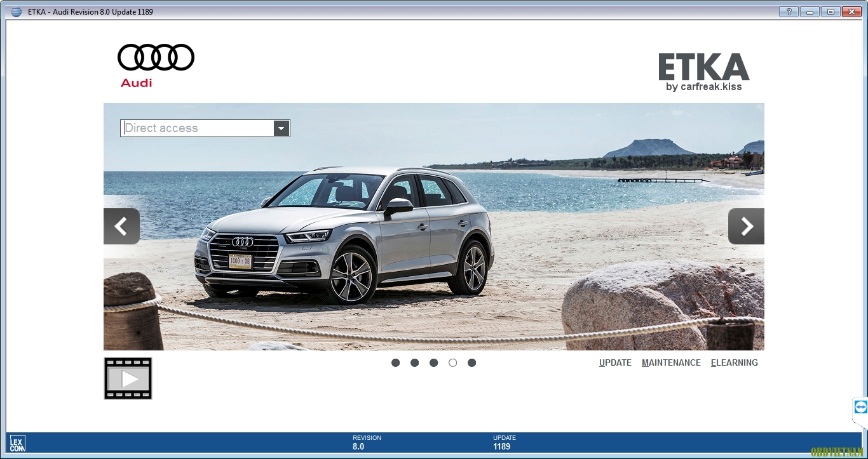Viewport: 868px width, 459px height.
Task: Maximize the ETKA window
Action: [x=831, y=11]
